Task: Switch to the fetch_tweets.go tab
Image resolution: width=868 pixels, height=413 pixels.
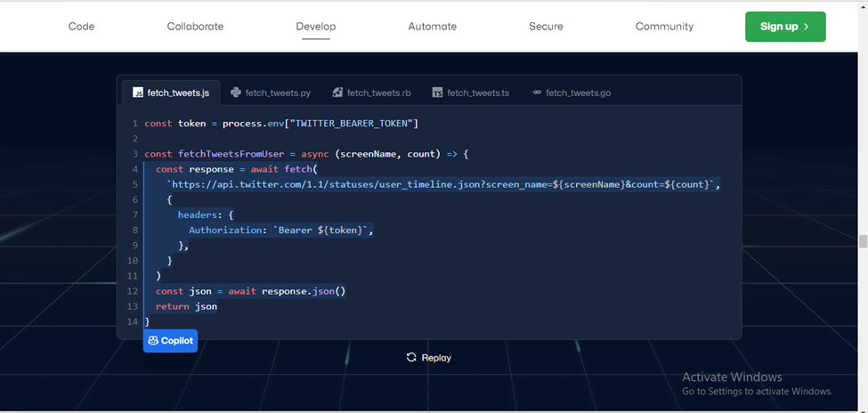Action: [571, 93]
